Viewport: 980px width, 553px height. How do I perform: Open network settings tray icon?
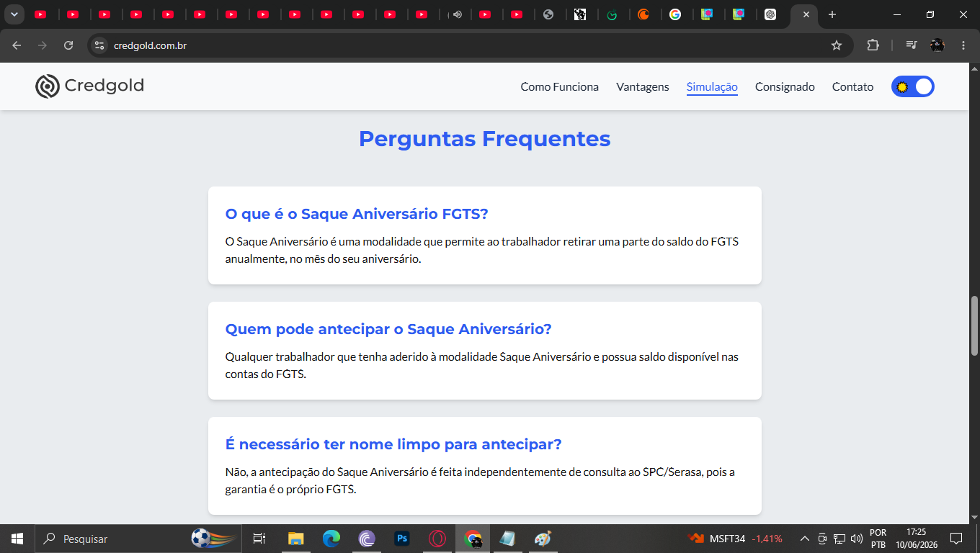tap(839, 539)
